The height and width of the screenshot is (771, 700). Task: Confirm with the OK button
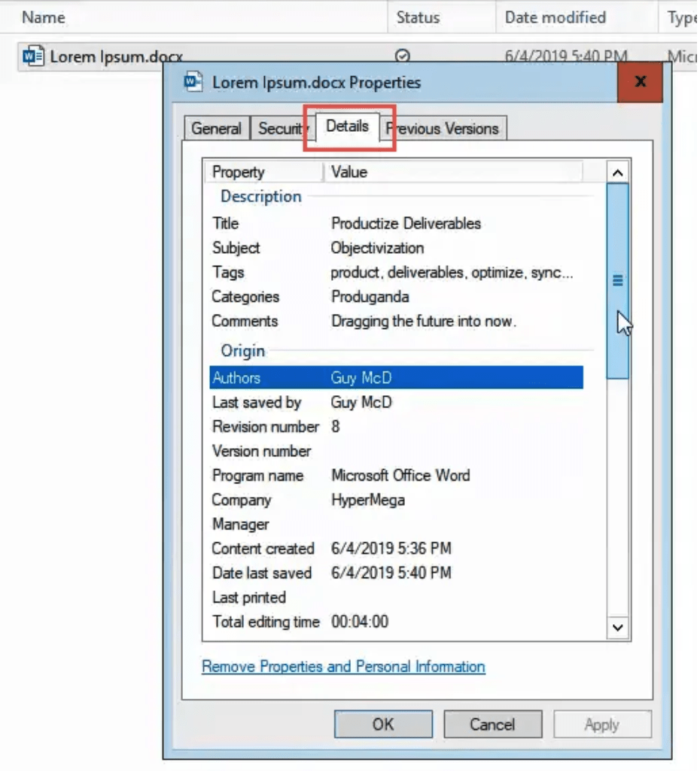383,724
